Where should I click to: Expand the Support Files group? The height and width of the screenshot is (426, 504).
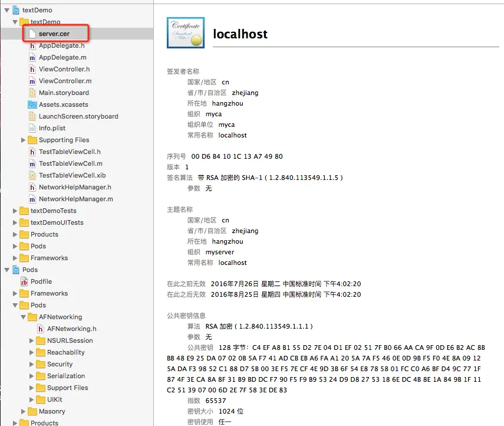click(x=31, y=388)
